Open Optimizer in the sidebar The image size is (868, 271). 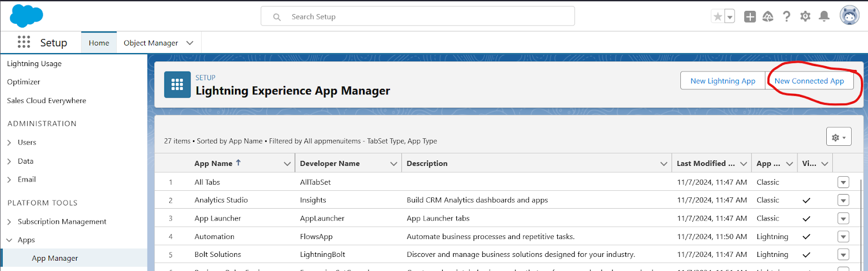23,82
